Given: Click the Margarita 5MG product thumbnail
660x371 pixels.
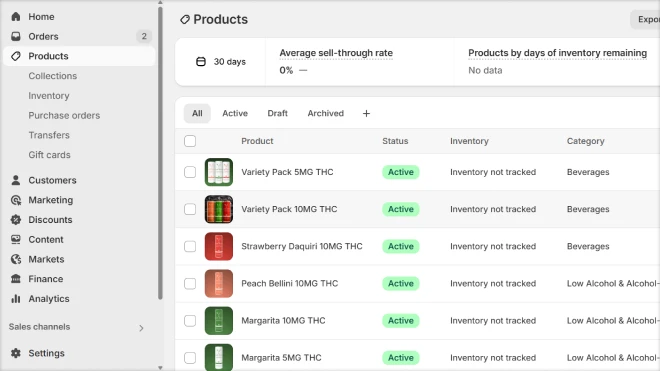Looking at the screenshot, I should coord(218,357).
